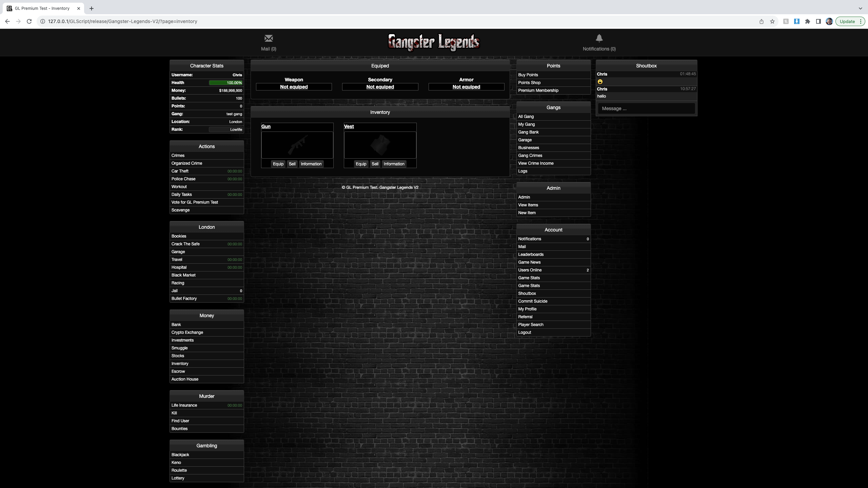Open the Points Shop link
Image resolution: width=868 pixels, height=488 pixels.
529,83
